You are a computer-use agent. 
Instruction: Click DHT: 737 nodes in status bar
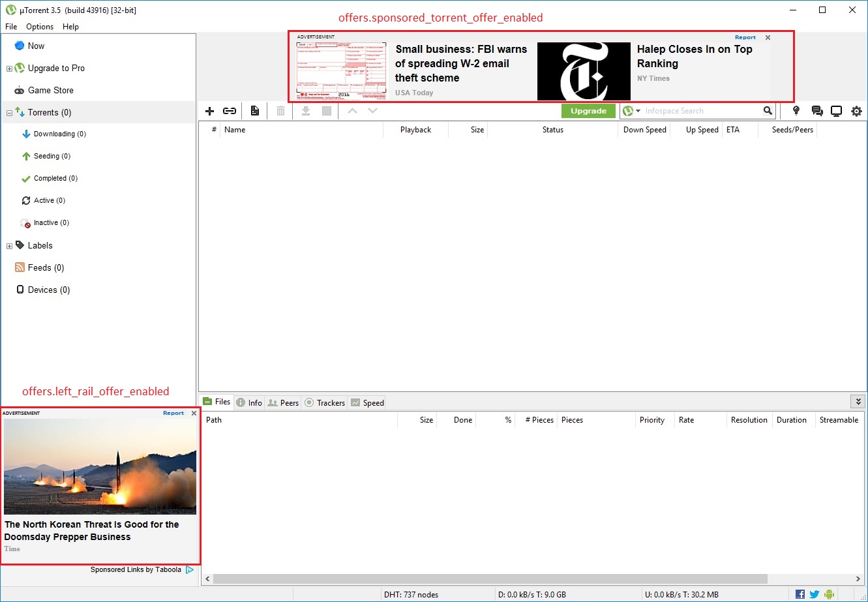point(411,594)
